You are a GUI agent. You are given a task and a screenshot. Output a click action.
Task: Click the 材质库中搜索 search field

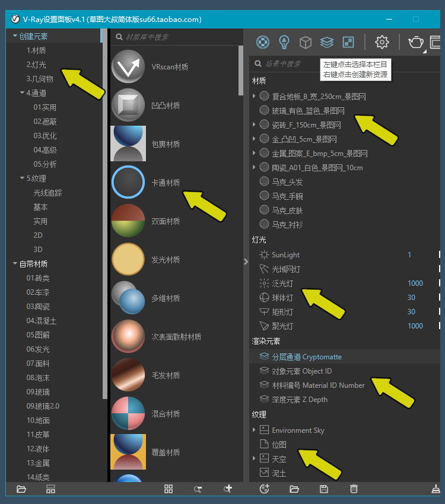(x=176, y=37)
